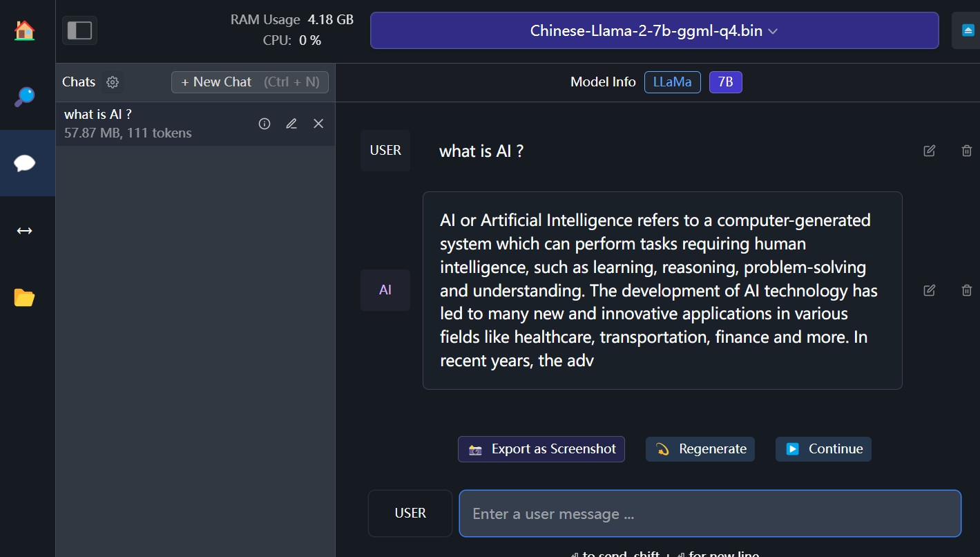Open the Local Server page
The height and width of the screenshot is (557, 980).
[x=25, y=230]
